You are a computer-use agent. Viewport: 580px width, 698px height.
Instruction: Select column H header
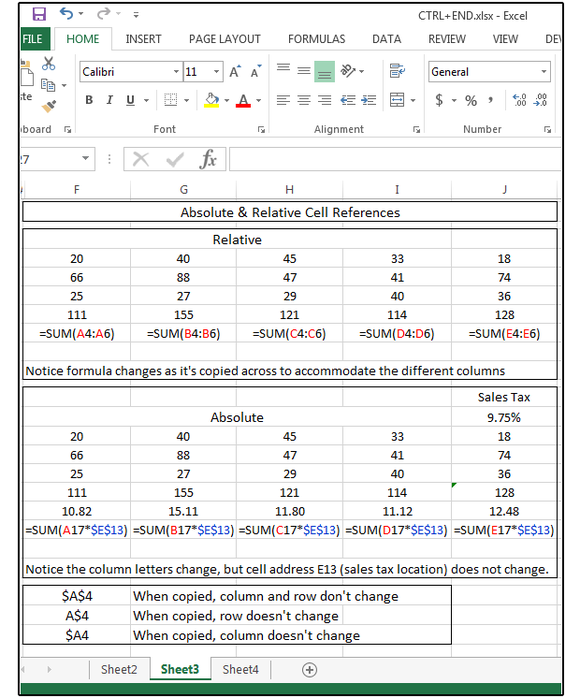click(289, 190)
